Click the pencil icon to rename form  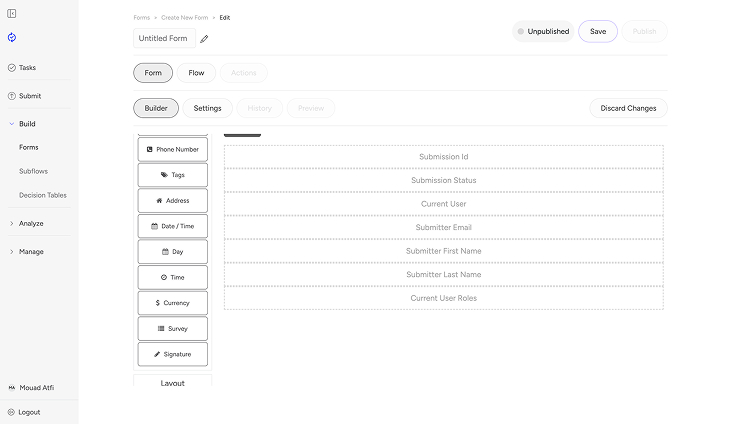[x=205, y=39]
